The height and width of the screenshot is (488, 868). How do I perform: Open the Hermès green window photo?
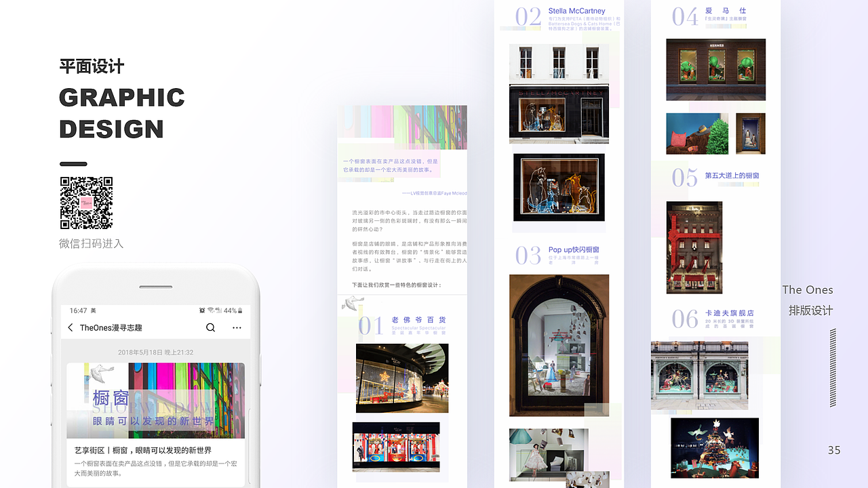[716, 69]
